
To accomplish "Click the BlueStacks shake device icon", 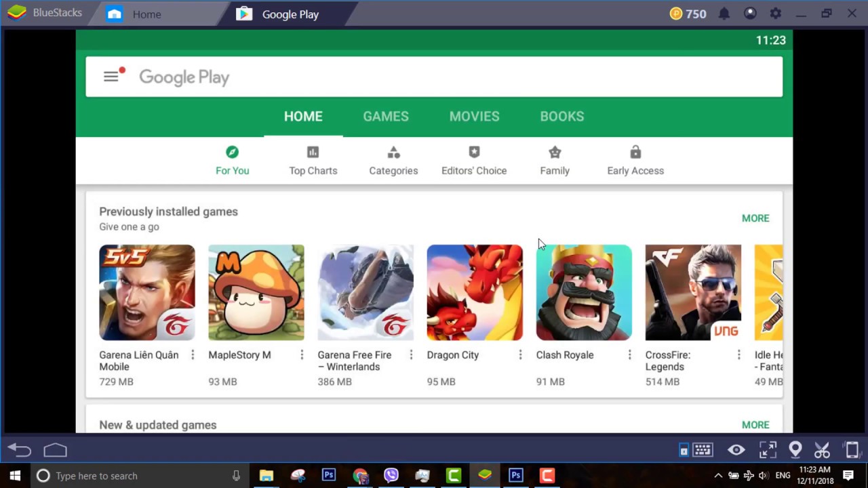I will [x=852, y=450].
